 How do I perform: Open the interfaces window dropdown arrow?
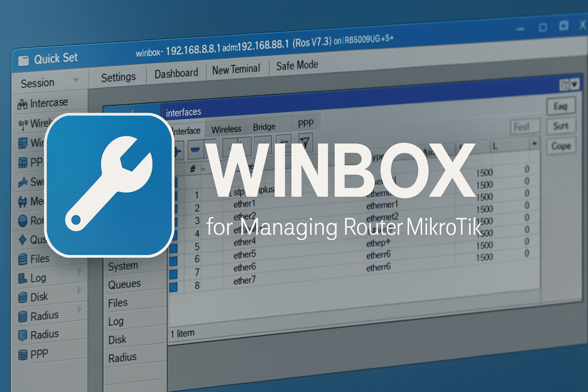click(574, 85)
